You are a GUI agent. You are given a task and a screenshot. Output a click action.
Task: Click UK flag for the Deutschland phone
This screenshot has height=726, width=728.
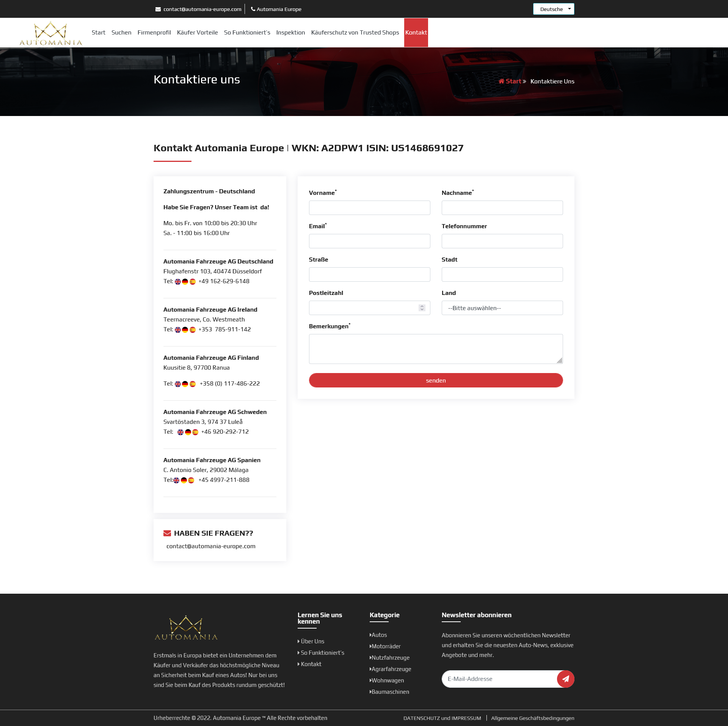(178, 282)
